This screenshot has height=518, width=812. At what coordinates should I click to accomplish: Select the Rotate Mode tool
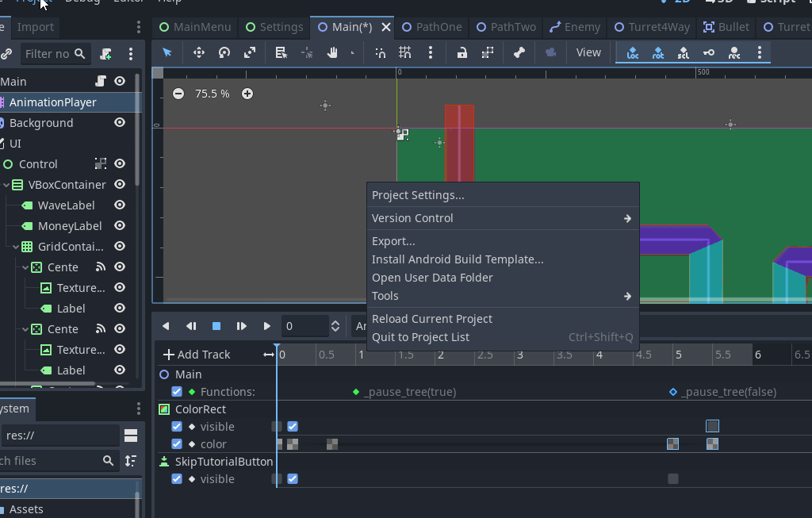(x=224, y=52)
